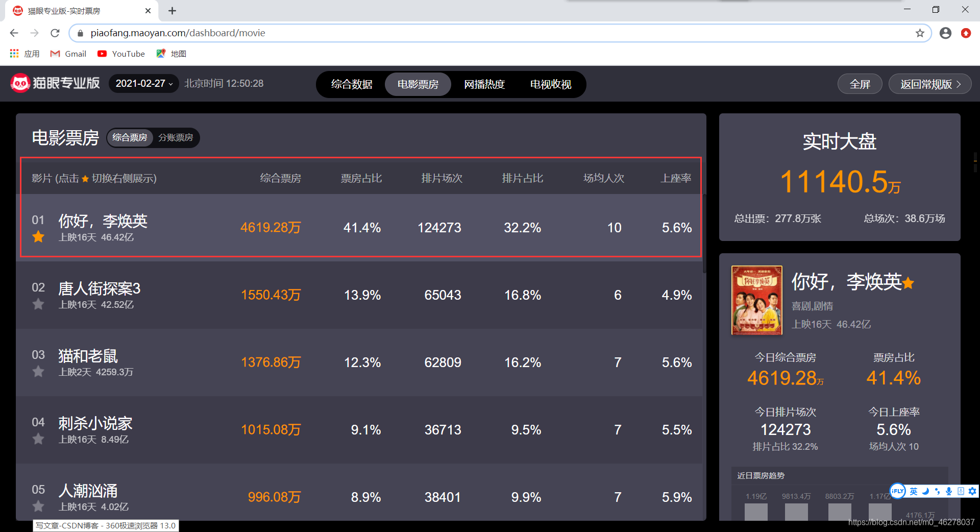Click the 场均人次 column header
The width and height of the screenshot is (980, 532).
[604, 178]
